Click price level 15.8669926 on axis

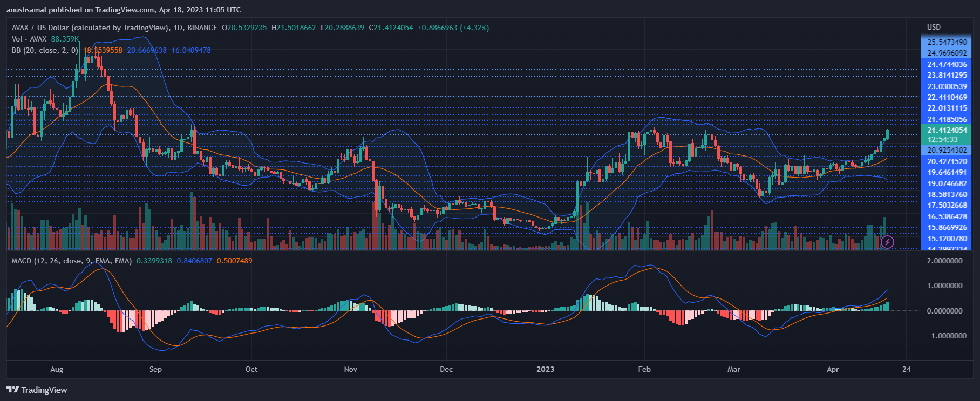pyautogui.click(x=947, y=227)
